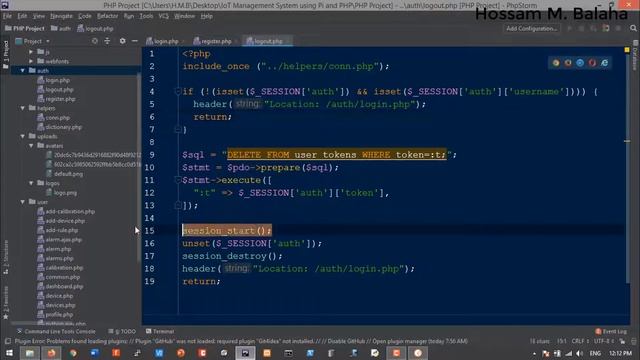The height and width of the screenshot is (360, 640).
Task: Open the Command Line Tools Console
Action: [x=56, y=331]
